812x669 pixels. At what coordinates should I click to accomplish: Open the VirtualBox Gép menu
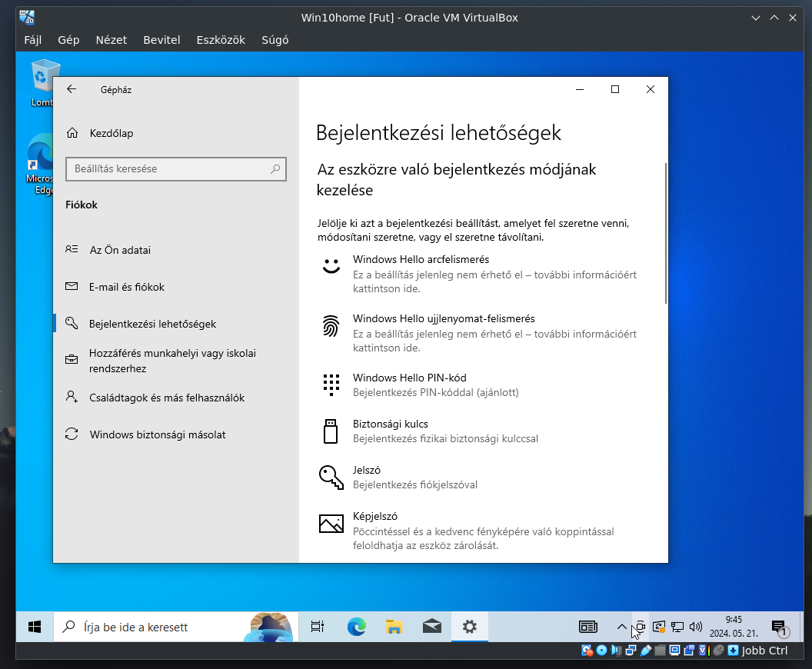pos(68,40)
